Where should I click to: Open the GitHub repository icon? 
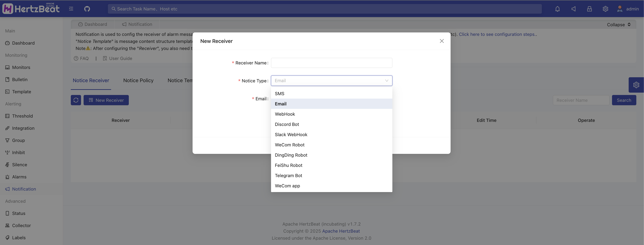click(87, 9)
